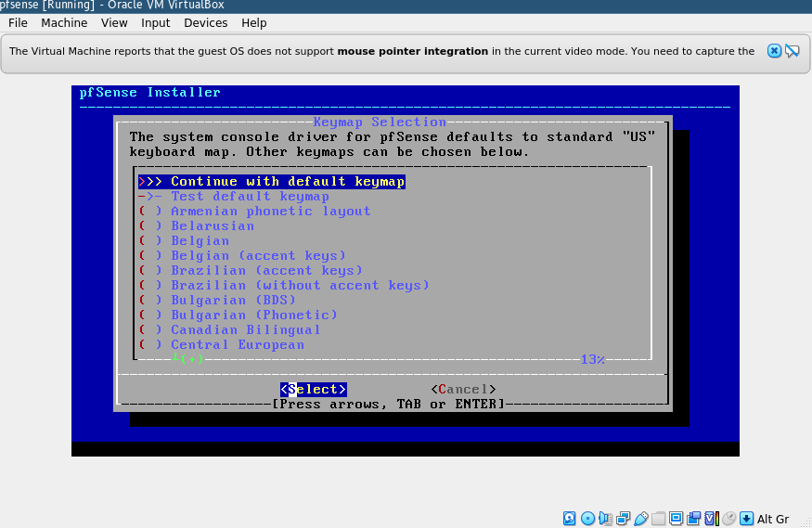Click the network adapters status icon

coord(624,518)
